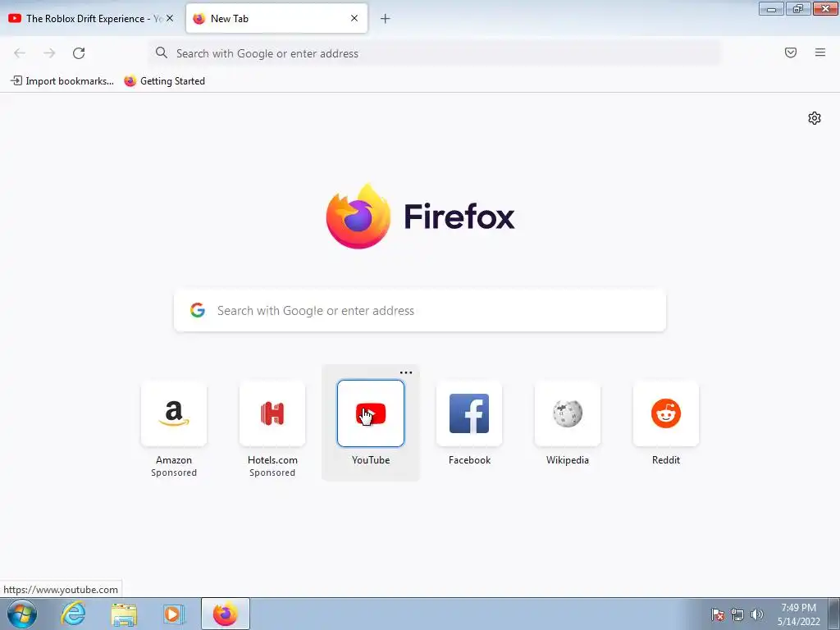Open Windows Media Player from taskbar
The width and height of the screenshot is (840, 630).
coord(173,614)
